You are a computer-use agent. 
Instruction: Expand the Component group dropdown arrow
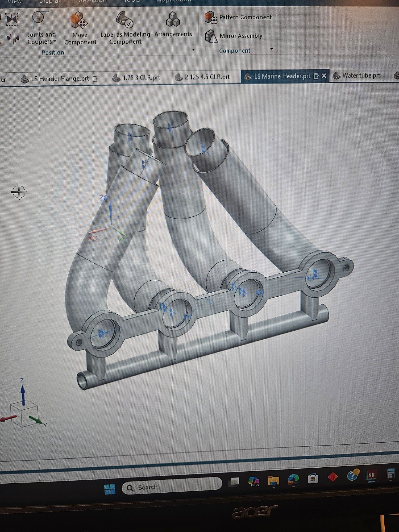click(x=272, y=49)
